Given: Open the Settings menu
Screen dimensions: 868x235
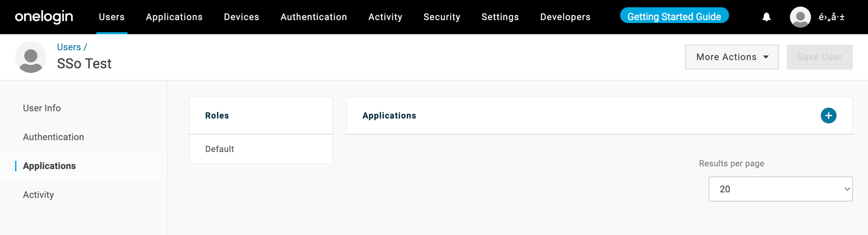Looking at the screenshot, I should [500, 17].
